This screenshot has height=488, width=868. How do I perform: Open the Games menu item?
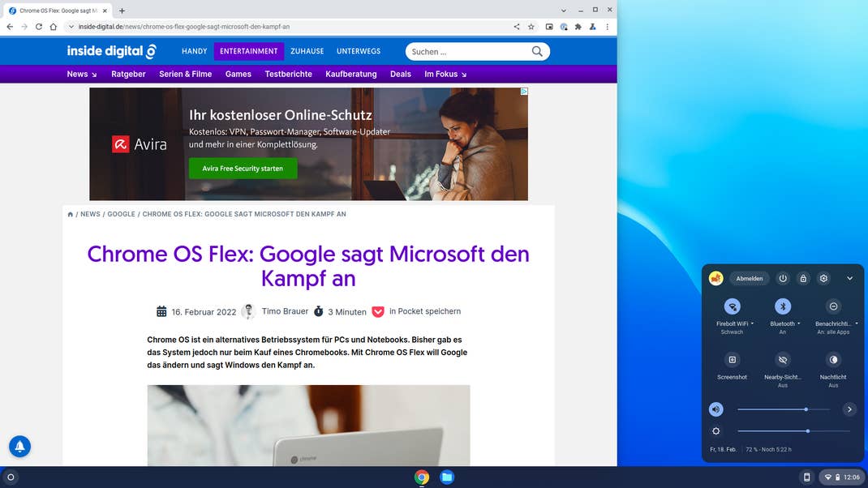tap(238, 74)
